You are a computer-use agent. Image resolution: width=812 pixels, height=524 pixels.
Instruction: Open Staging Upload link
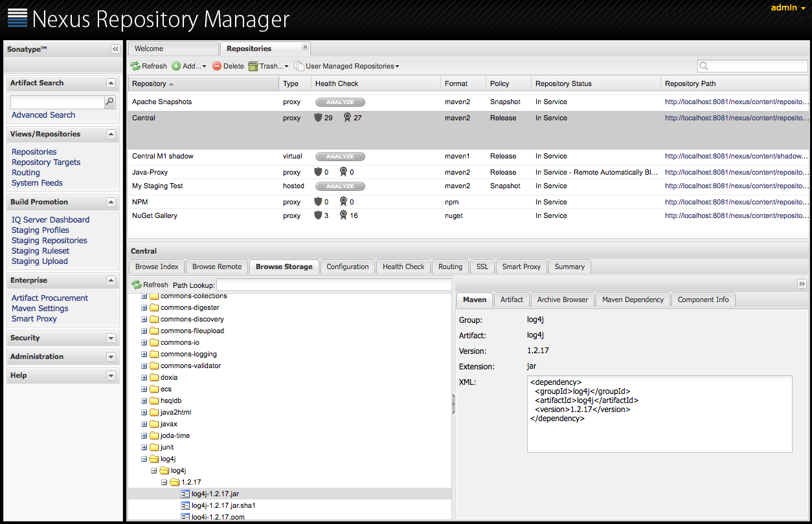coord(39,261)
